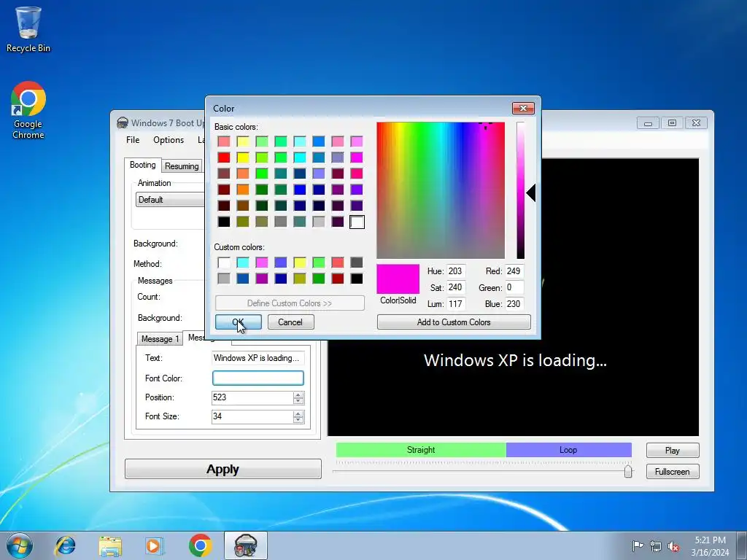Click the animation frame slider thumb
747x560 pixels.
click(x=628, y=472)
